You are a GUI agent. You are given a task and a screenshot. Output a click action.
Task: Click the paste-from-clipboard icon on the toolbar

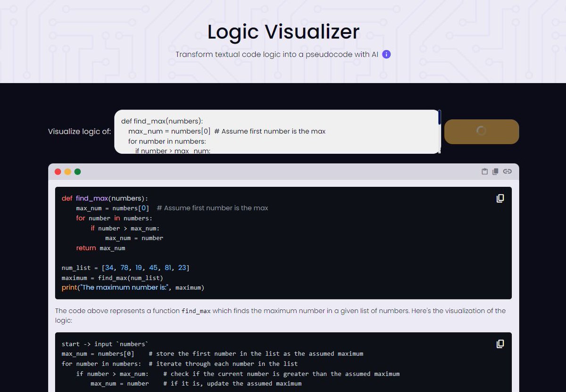(x=484, y=172)
